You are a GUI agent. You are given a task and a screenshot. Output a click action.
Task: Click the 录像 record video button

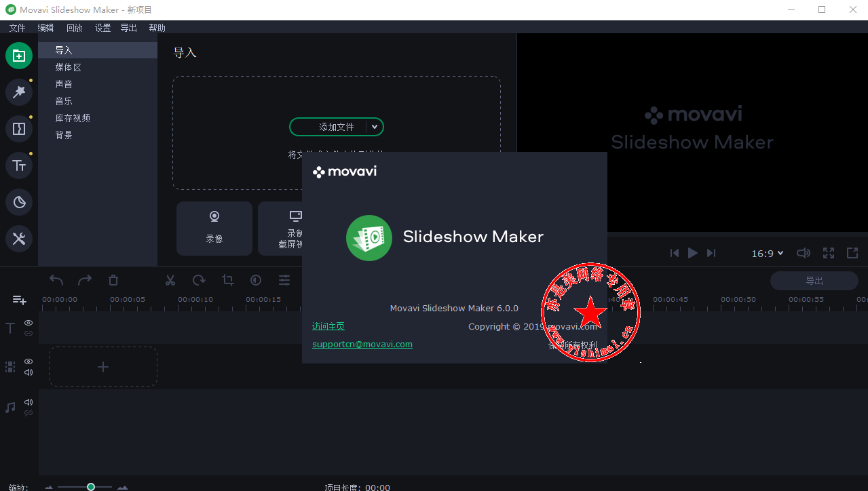click(x=214, y=229)
